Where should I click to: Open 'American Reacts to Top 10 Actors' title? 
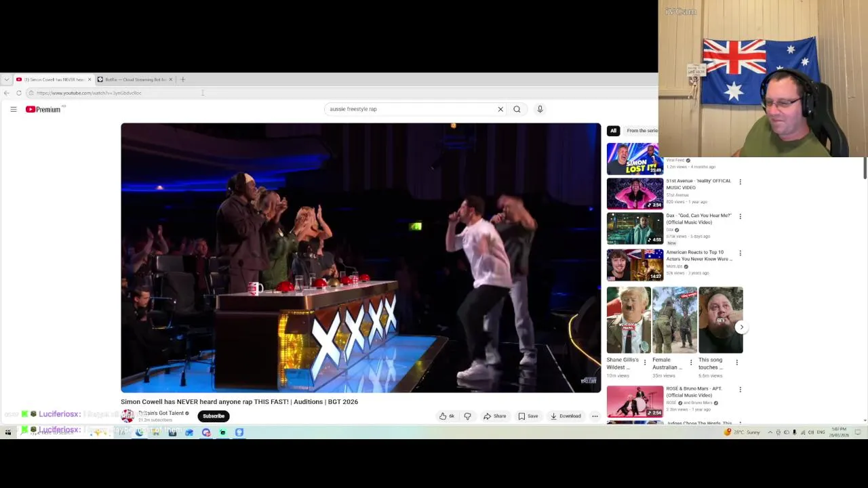699,256
